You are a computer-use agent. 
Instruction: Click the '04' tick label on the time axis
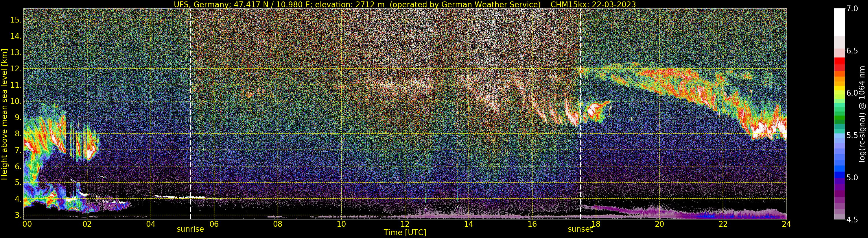point(151,224)
